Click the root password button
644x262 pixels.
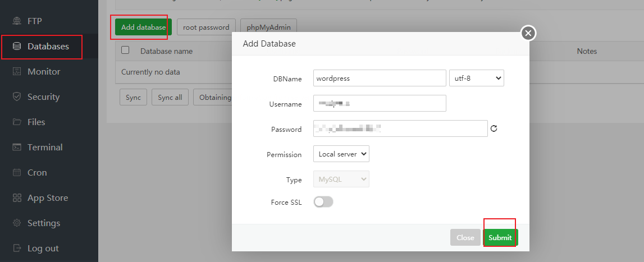point(206,27)
